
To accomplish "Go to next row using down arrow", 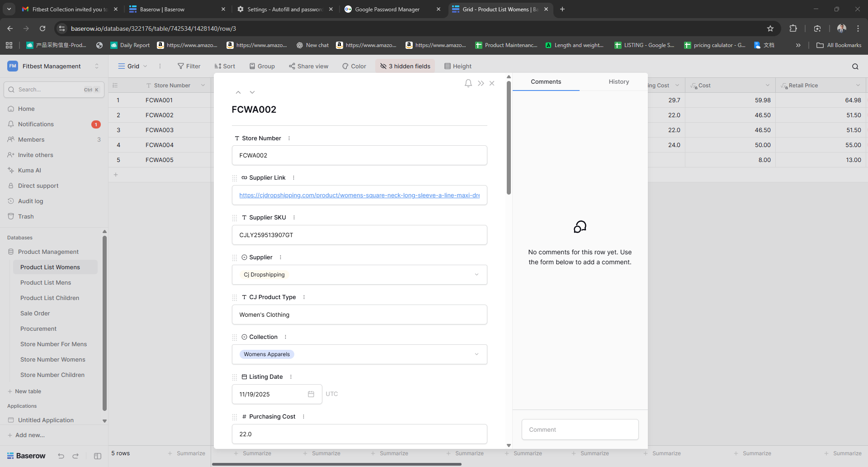I will point(252,92).
